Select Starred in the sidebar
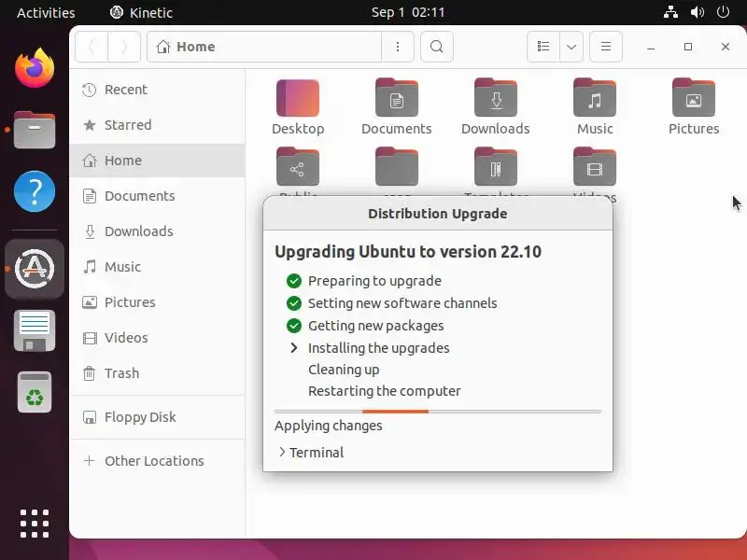The height and width of the screenshot is (560, 747). tap(157, 125)
